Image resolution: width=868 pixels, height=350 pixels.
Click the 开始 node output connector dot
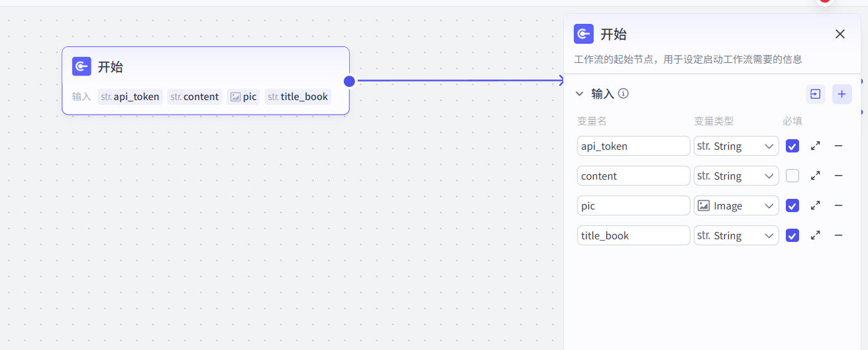tap(349, 81)
